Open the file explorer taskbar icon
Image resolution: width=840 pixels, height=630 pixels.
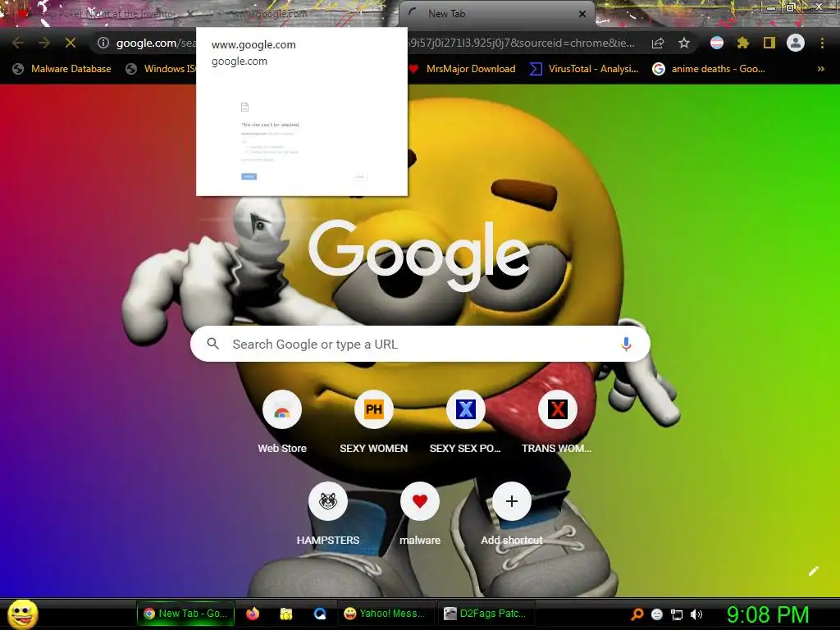tap(286, 614)
